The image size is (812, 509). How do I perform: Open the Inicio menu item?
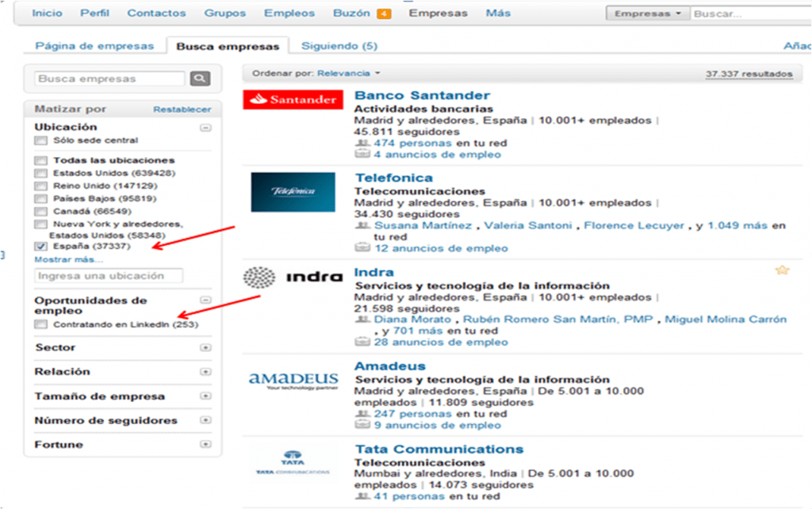point(47,13)
